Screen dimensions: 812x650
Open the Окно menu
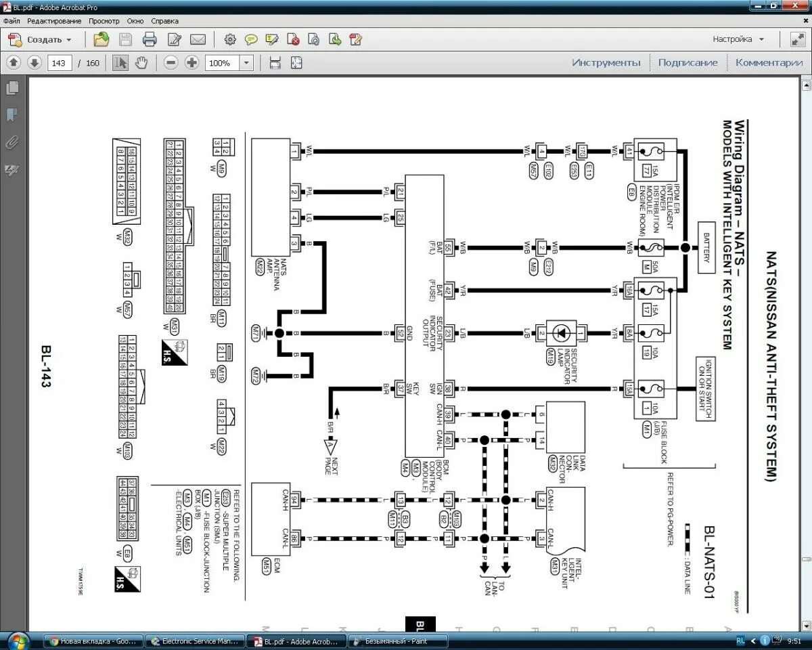tap(135, 22)
